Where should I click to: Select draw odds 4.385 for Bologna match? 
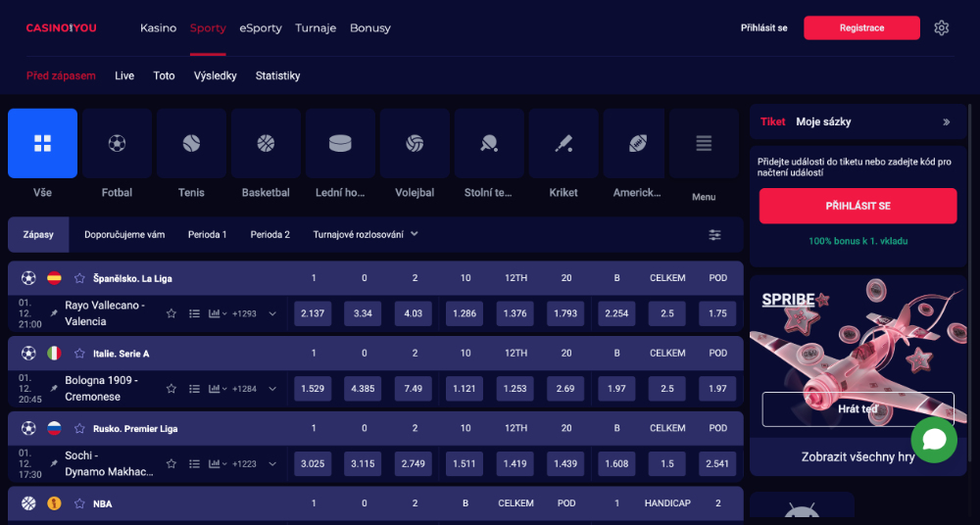pyautogui.click(x=363, y=389)
